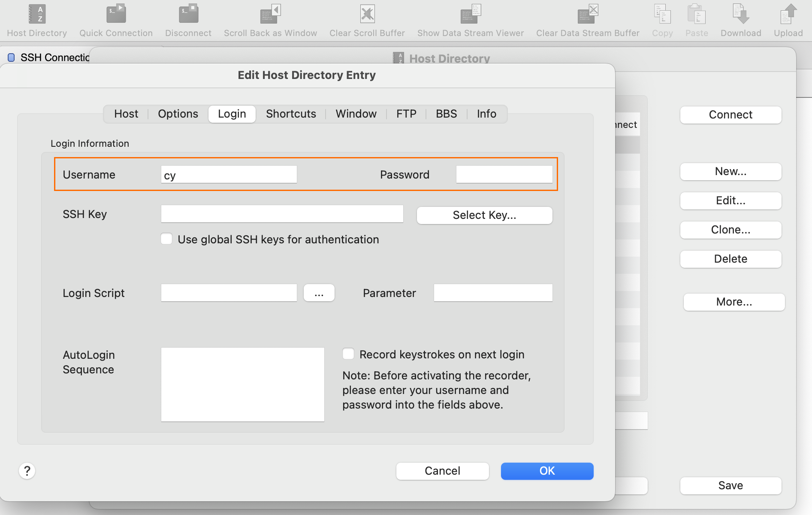Click the Copy toolbar icon
This screenshot has height=515, width=812.
coord(662,14)
